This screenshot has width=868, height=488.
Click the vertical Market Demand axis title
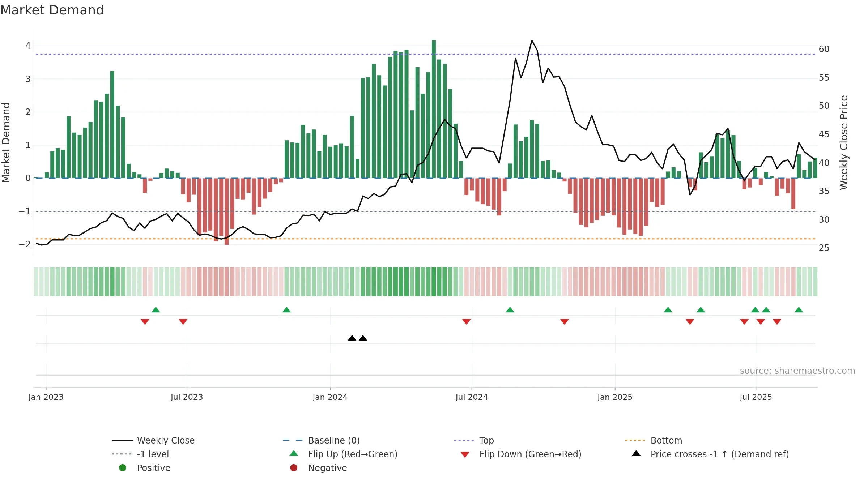[x=6, y=142]
